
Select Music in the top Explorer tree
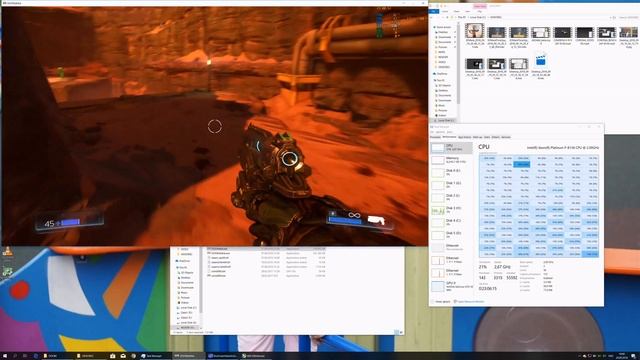441,105
